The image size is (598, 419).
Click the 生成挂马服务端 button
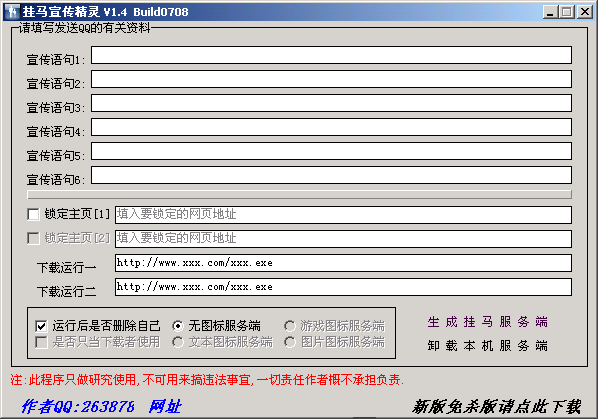point(487,322)
